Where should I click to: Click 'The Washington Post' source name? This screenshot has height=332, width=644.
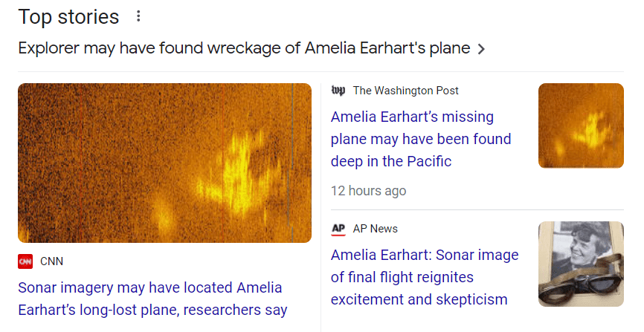pyautogui.click(x=405, y=91)
